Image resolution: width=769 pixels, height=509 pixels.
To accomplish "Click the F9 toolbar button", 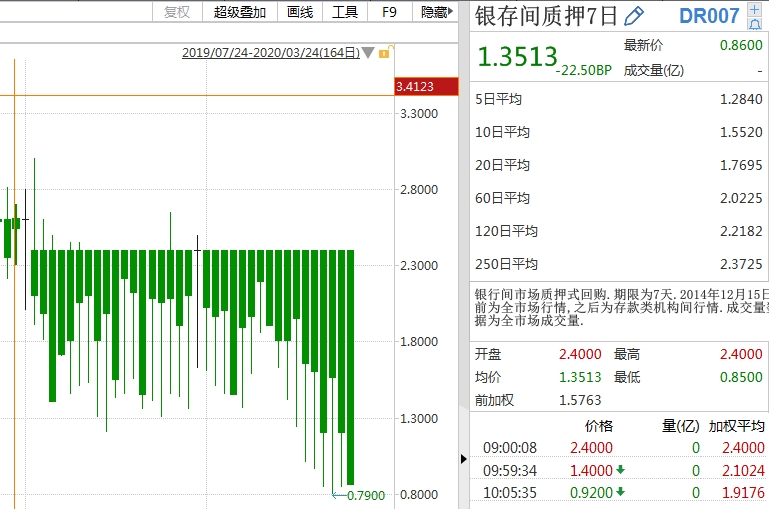I will pos(389,12).
